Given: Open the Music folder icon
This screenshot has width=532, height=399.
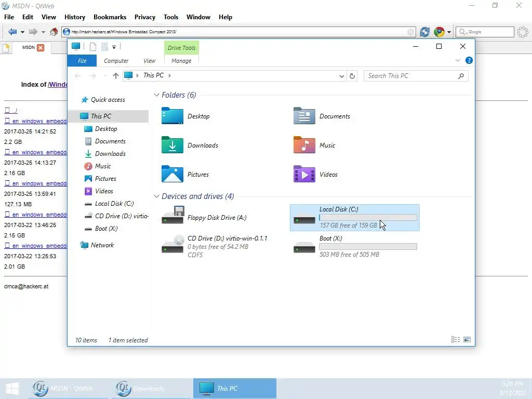Looking at the screenshot, I should click(304, 145).
